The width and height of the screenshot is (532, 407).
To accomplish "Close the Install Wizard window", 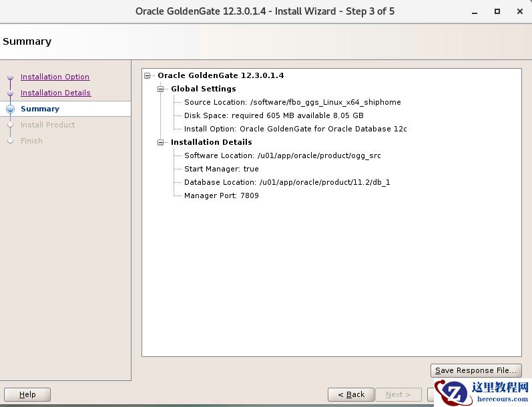I will 520,11.
